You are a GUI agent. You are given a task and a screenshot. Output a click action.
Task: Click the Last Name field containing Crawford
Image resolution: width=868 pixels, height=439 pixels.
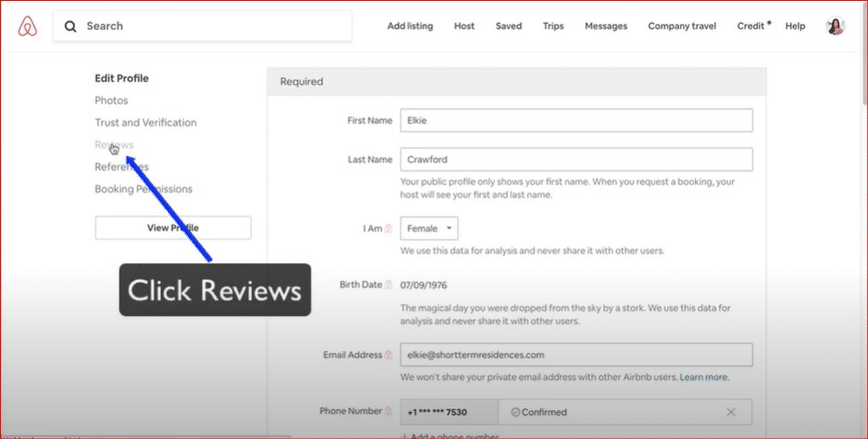(x=577, y=159)
